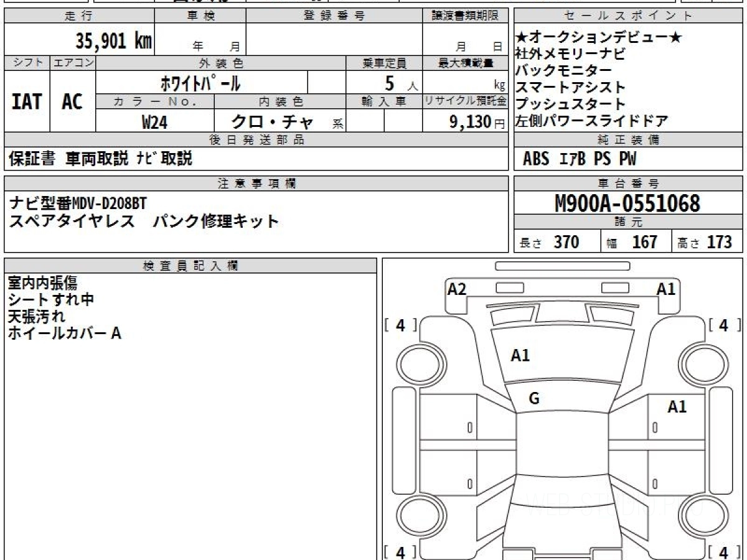Viewport: 747px width, 560px height.
Task: Select the G mark on windshield
Action: coord(534,399)
